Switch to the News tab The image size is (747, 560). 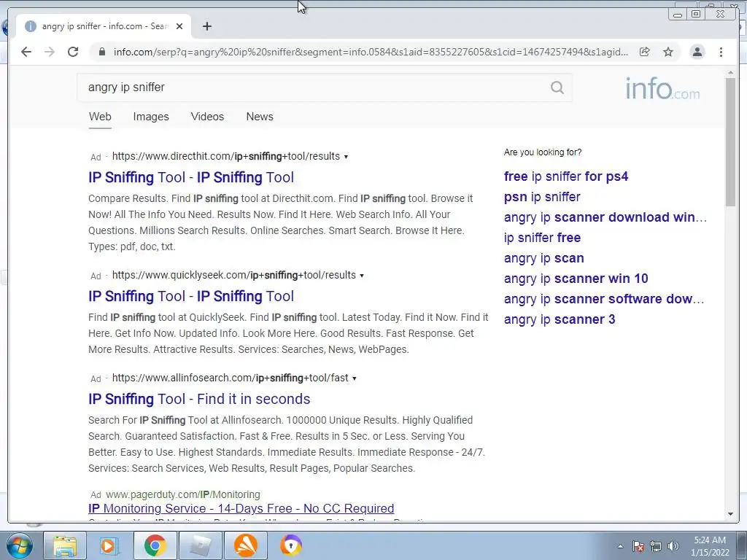click(x=260, y=117)
